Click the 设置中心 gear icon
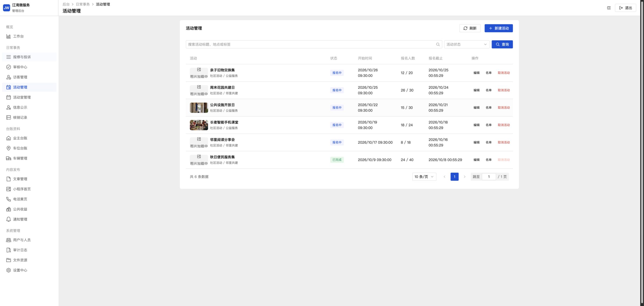 point(8,270)
